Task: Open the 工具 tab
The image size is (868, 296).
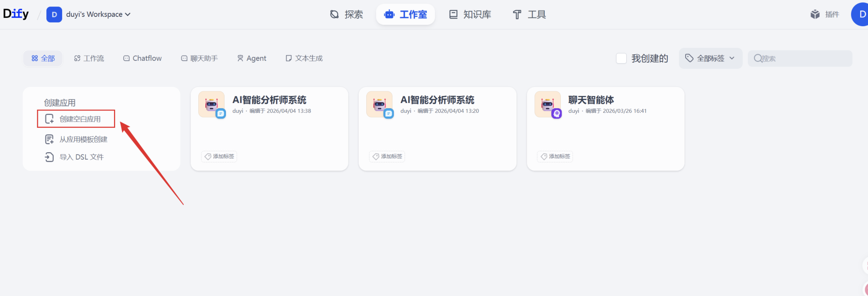Action: (x=529, y=15)
